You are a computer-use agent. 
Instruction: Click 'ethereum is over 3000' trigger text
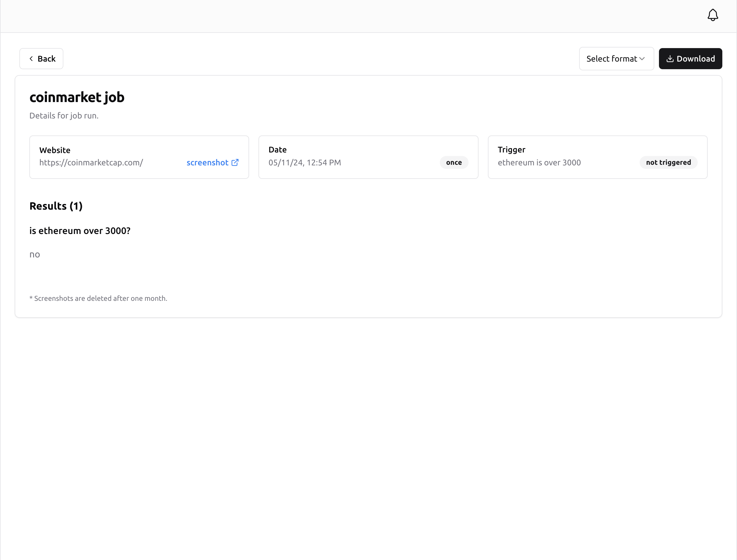(539, 162)
